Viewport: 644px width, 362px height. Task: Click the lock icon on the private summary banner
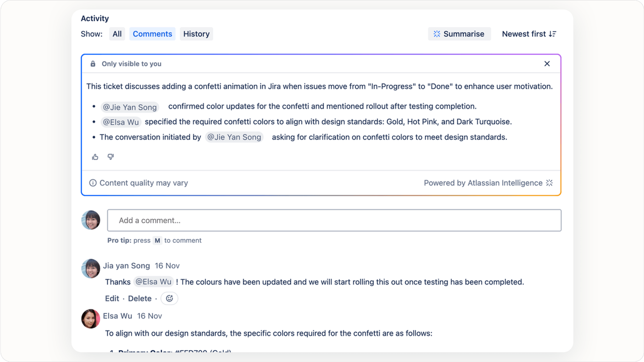coord(92,64)
